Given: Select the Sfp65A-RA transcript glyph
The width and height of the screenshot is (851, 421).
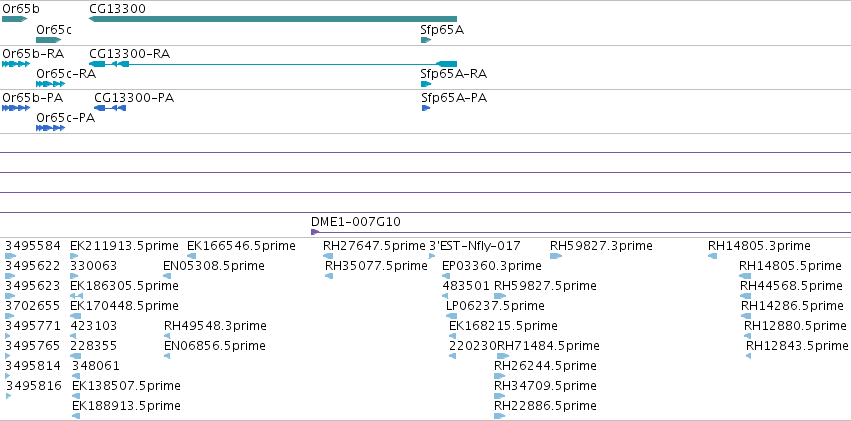Looking at the screenshot, I should click(x=426, y=84).
